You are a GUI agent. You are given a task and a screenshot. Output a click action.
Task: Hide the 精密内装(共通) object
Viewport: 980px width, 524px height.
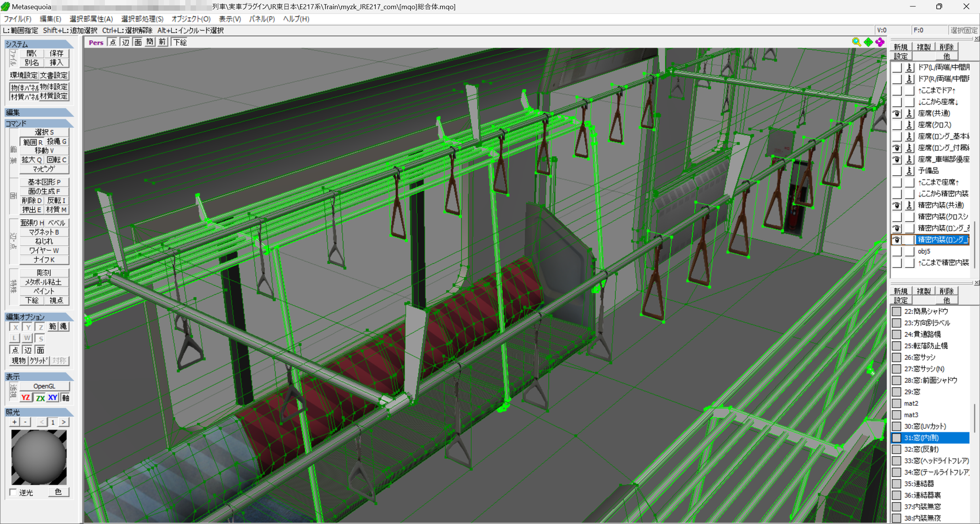pyautogui.click(x=897, y=205)
